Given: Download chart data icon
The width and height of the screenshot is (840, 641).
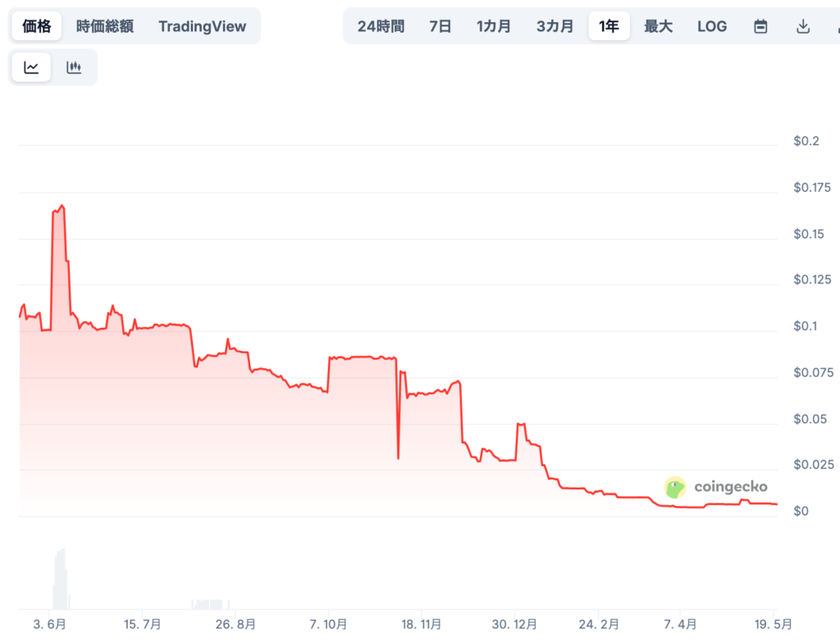Looking at the screenshot, I should [x=803, y=26].
